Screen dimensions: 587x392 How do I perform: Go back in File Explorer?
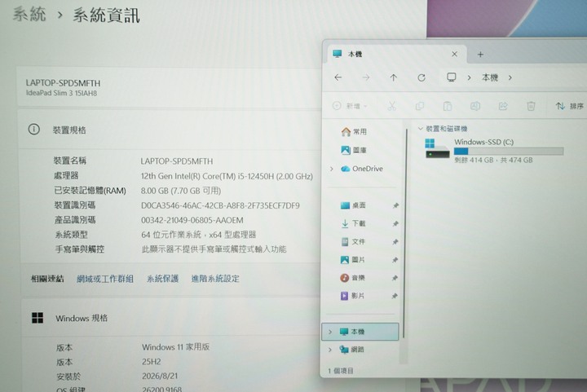pos(338,77)
